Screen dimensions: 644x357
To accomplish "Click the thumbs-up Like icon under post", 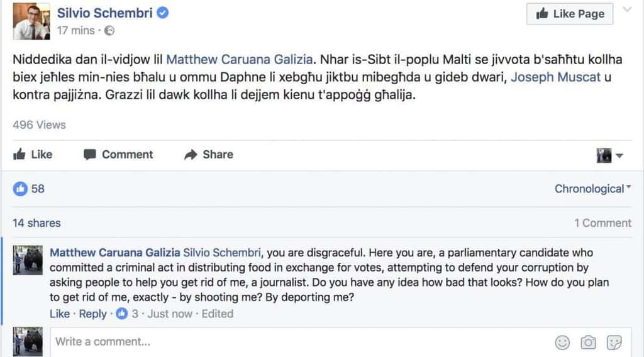I will point(19,155).
